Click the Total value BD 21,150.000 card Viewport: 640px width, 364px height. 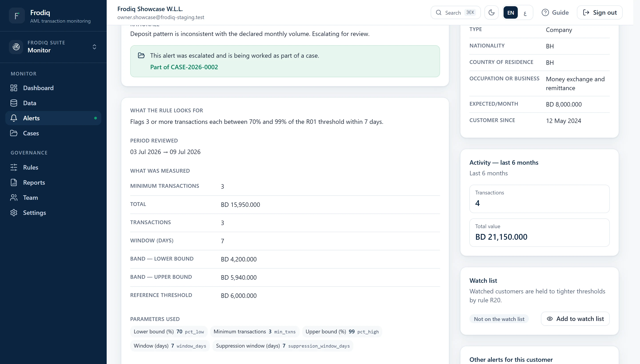pos(539,233)
